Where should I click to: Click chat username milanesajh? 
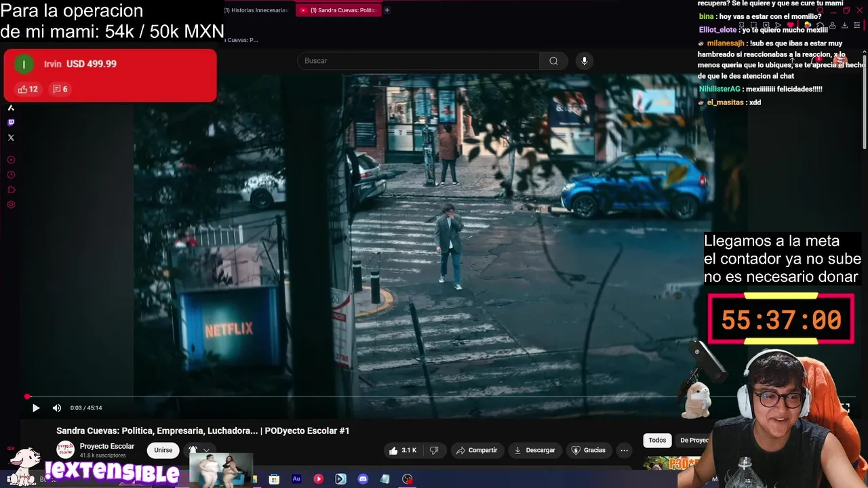coord(725,43)
